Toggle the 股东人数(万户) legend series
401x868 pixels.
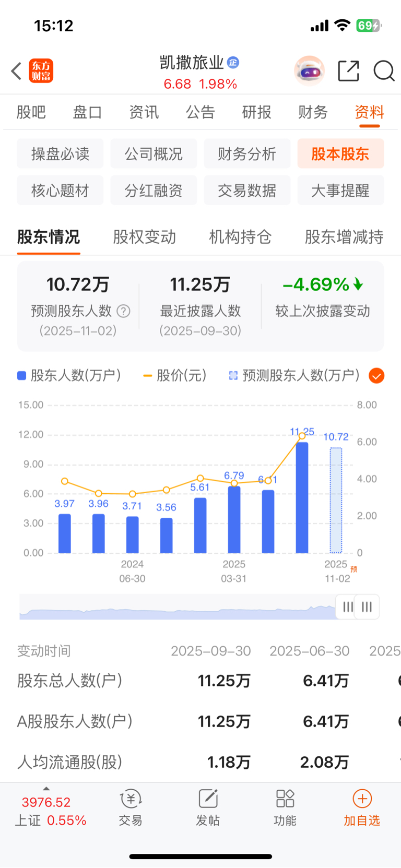point(69,375)
